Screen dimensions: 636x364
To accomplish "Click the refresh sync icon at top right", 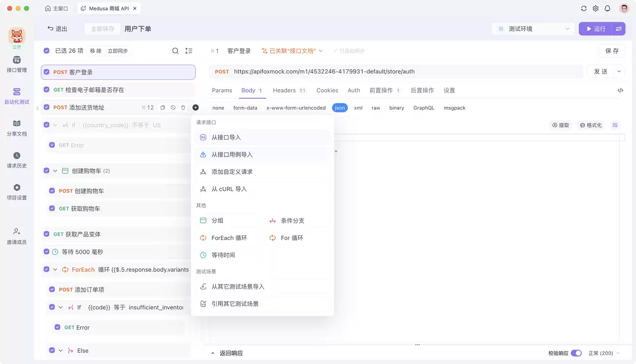I will tap(584, 8).
